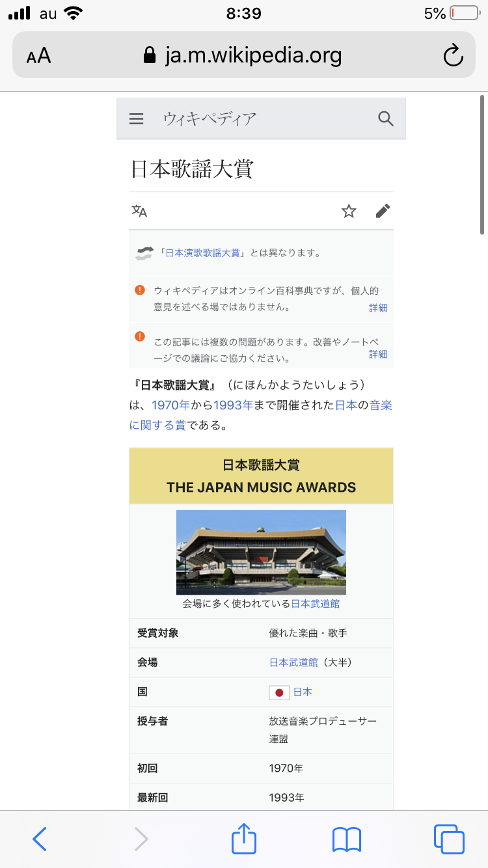Image resolution: width=488 pixels, height=868 pixels.
Task: Open Safari bookmarks book icon
Action: (347, 839)
